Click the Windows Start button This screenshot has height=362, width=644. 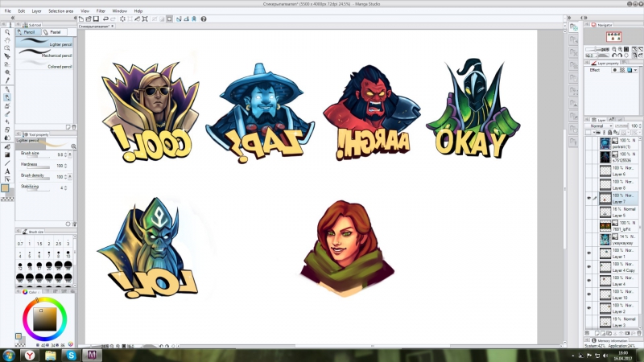[x=9, y=355]
